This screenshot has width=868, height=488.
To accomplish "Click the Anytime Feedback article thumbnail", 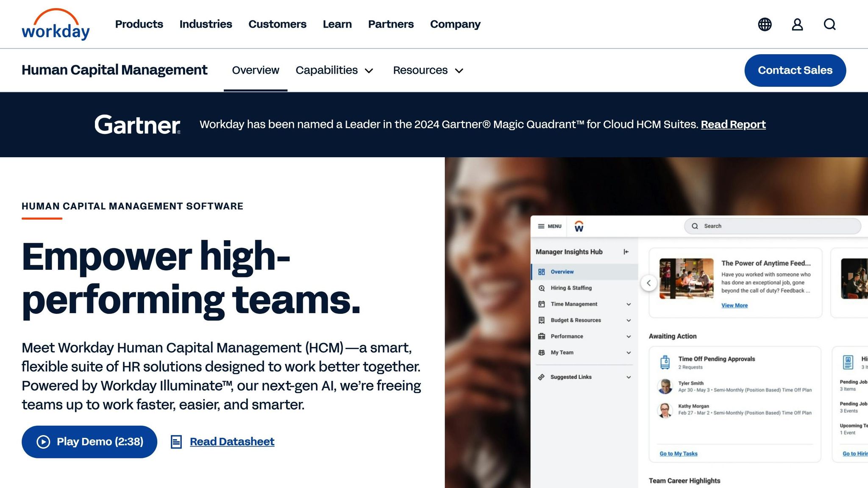I will (x=687, y=279).
